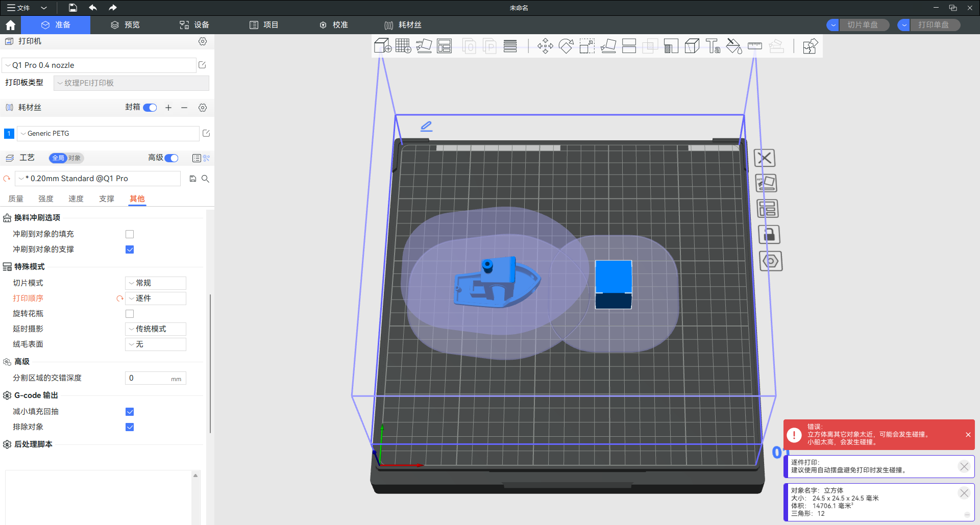
Task: Click the Add plate grid icon
Action: pos(403,46)
